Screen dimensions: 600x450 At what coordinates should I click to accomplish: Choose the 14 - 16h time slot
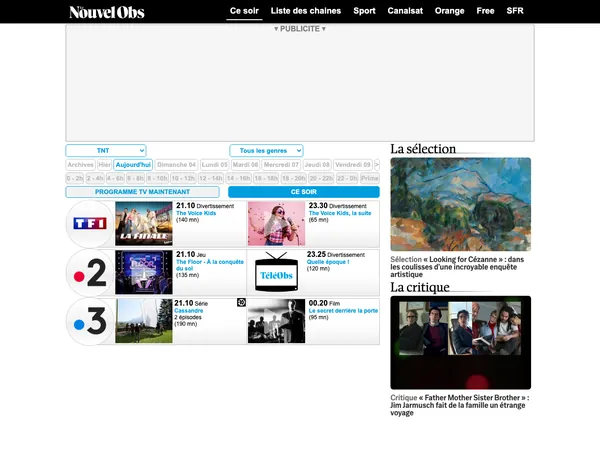coord(238,178)
